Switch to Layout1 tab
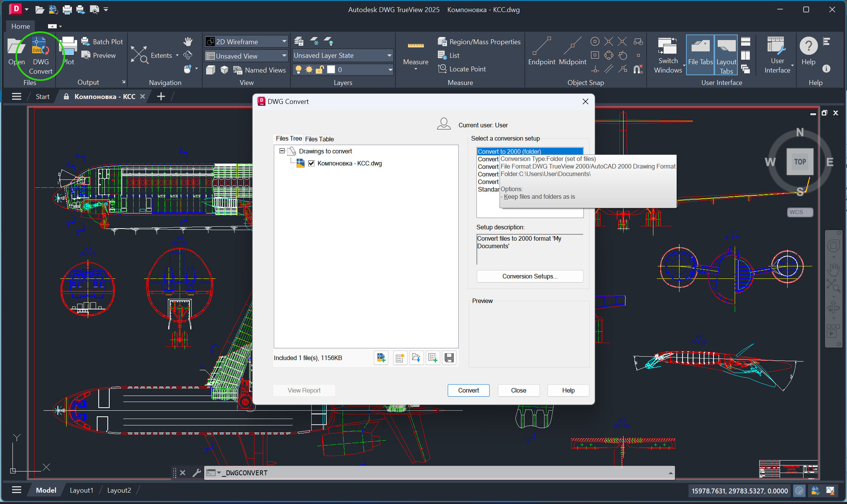Screen dimensions: 847x504 81,490
